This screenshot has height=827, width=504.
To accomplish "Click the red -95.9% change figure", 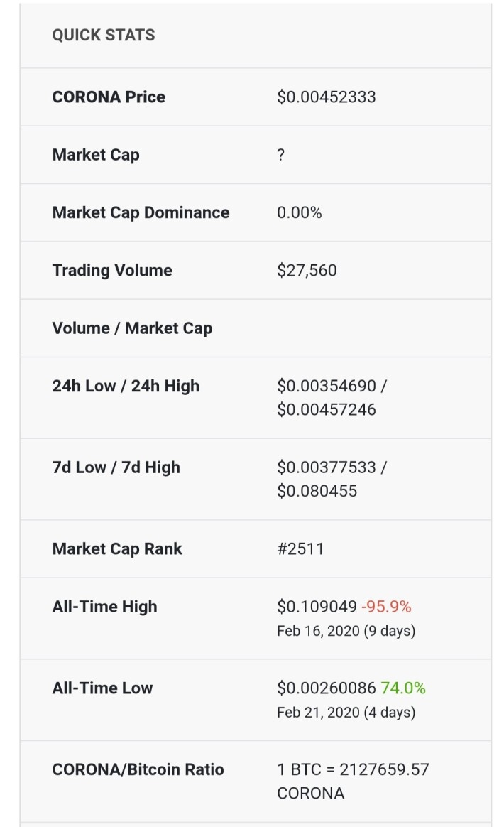I will [386, 607].
